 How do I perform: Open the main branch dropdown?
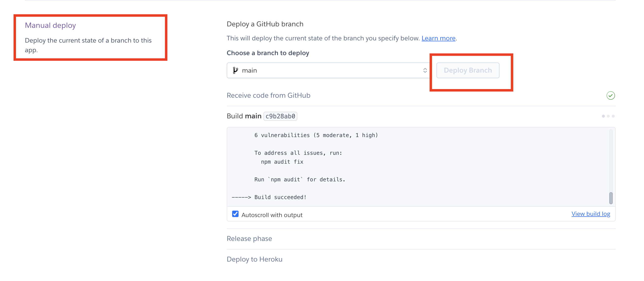(x=328, y=70)
